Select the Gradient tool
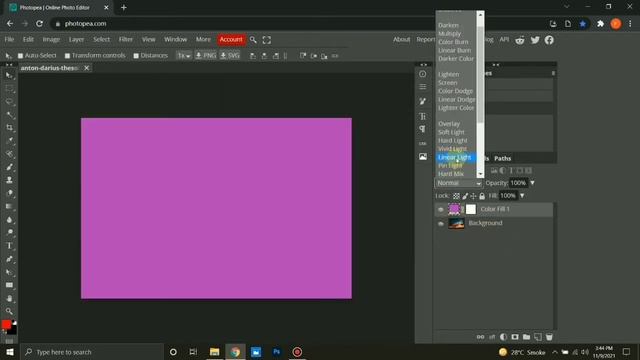The image size is (640, 360). (x=9, y=206)
